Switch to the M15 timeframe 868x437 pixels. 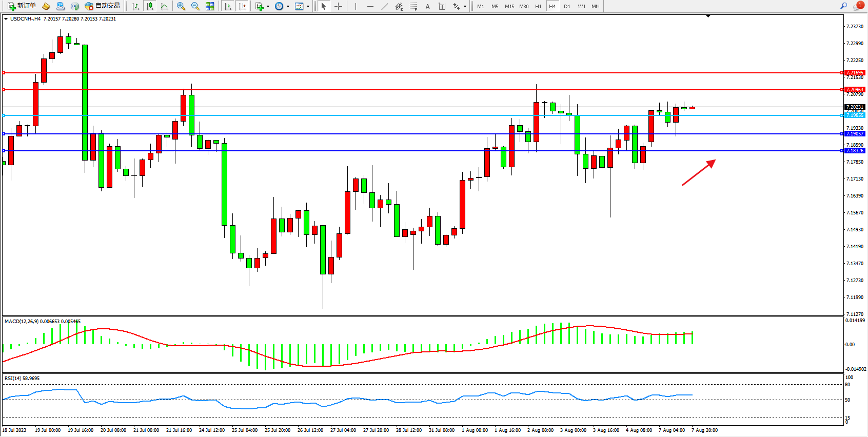coord(509,6)
